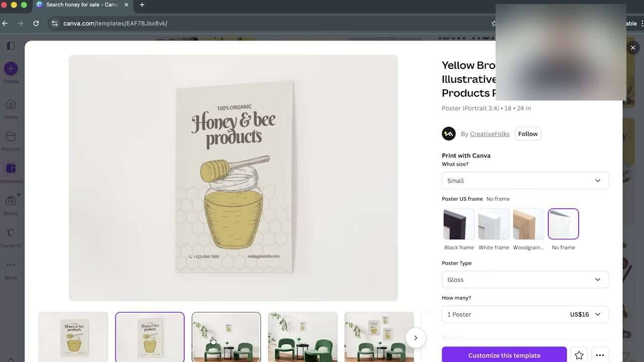Reload the page in Chrome
Image resolution: width=644 pixels, height=362 pixels.
pyautogui.click(x=36, y=23)
